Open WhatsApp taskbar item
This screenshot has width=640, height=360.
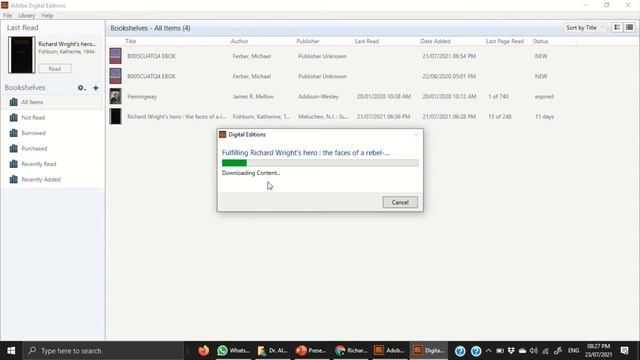[233, 351]
